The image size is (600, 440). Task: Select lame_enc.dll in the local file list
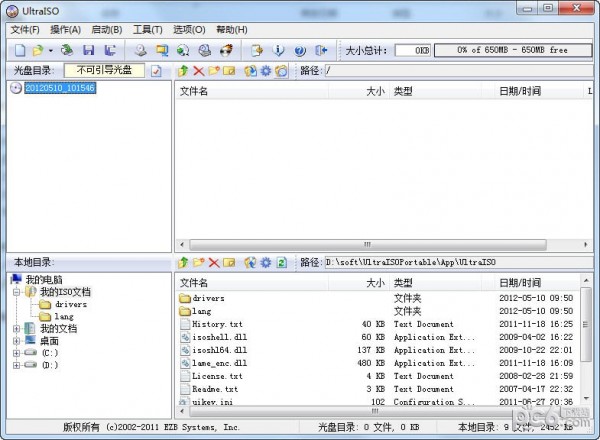click(x=219, y=363)
